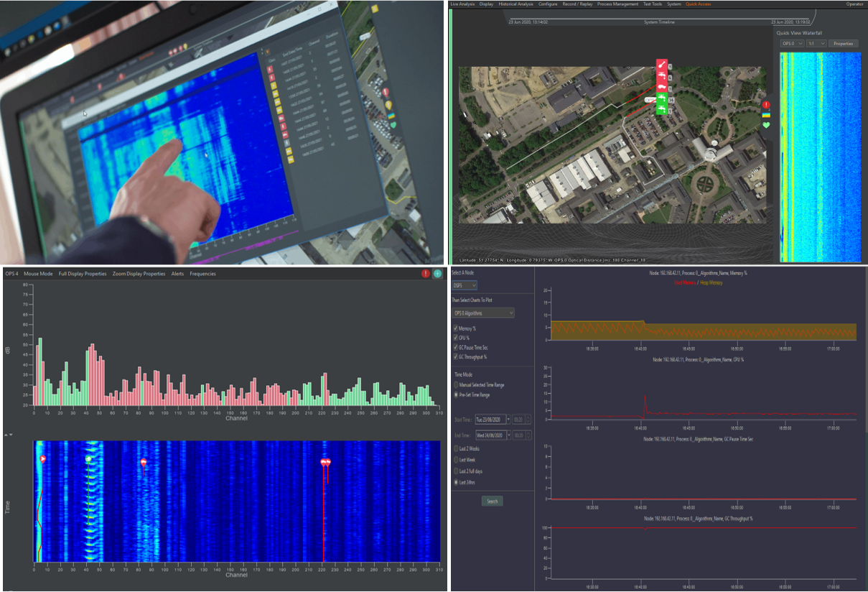Open the Historical Analysis menu

tap(516, 4)
